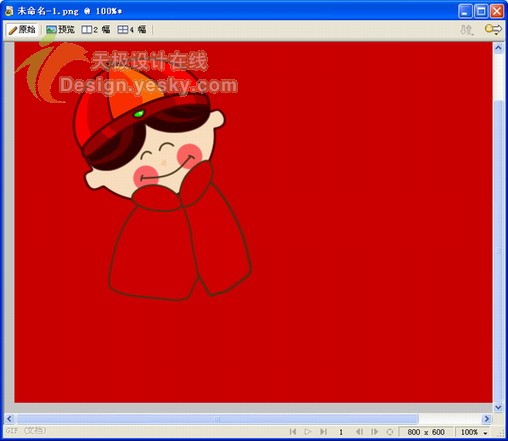Click the 800 x 600 page size field

click(426, 432)
